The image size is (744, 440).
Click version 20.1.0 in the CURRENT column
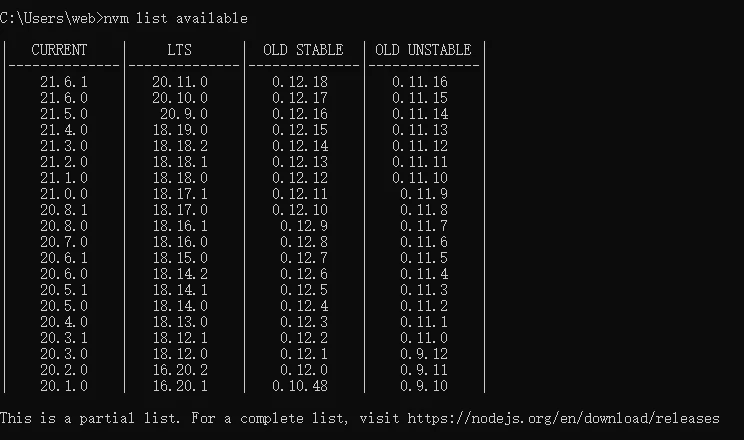[x=64, y=386]
